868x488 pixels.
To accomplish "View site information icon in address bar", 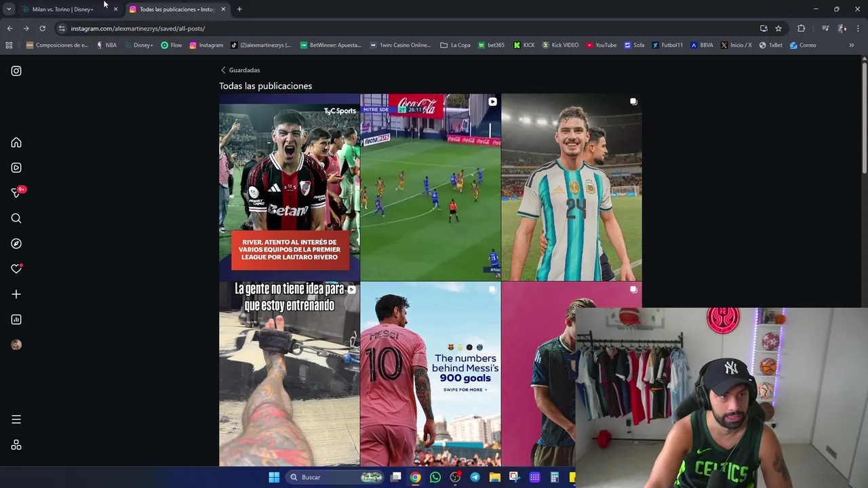I will (x=62, y=28).
